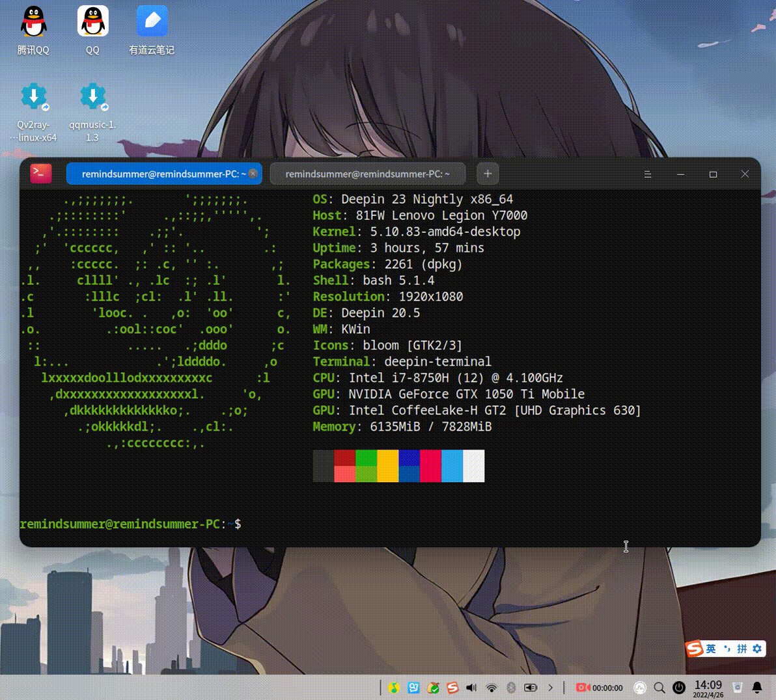Open Sogou input method settings gear
This screenshot has height=700, width=776.
757,649
